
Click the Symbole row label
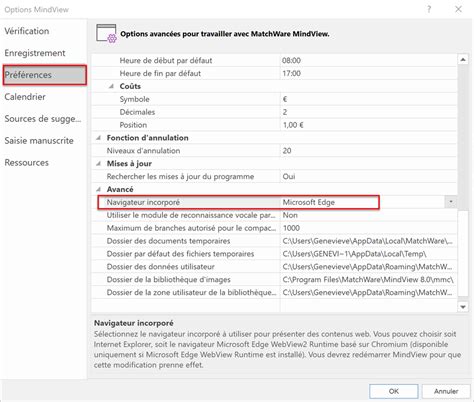(134, 99)
